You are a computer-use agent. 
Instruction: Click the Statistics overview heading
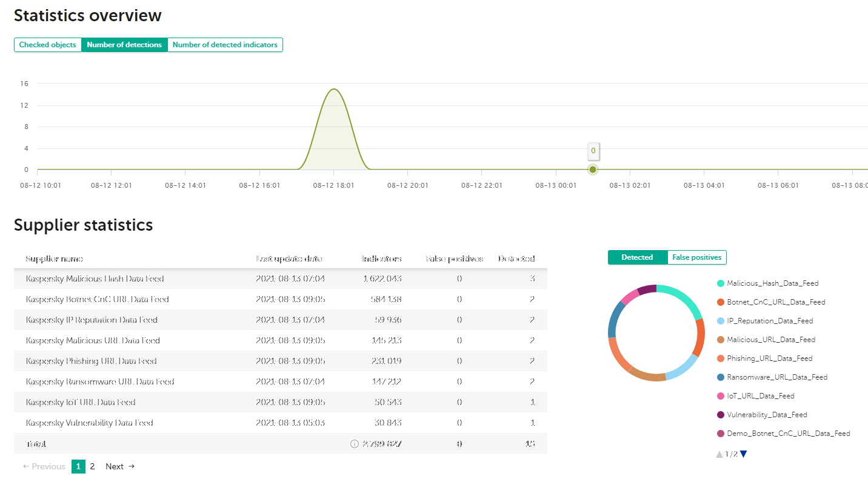pos(88,15)
